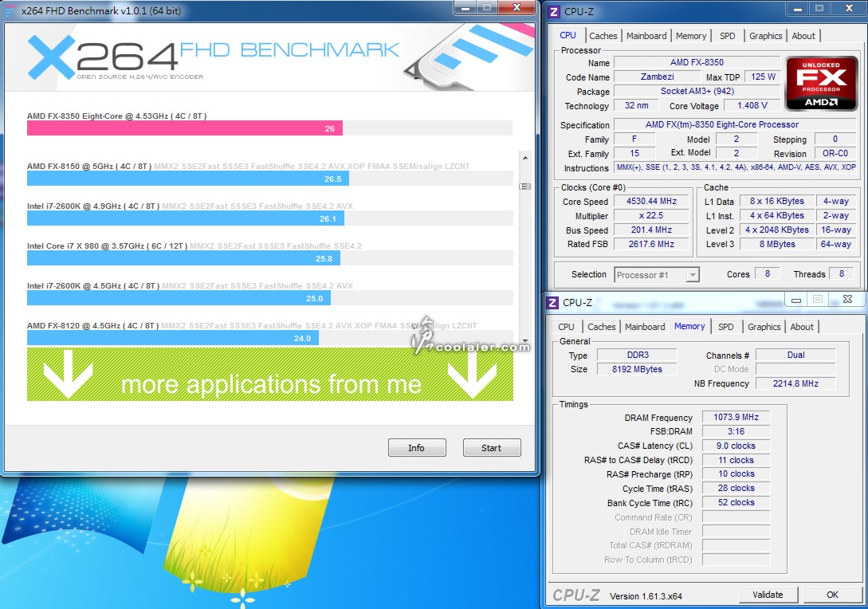The width and height of the screenshot is (868, 609).
Task: Minimize the lower CPU-Z Memory window
Action: [796, 300]
